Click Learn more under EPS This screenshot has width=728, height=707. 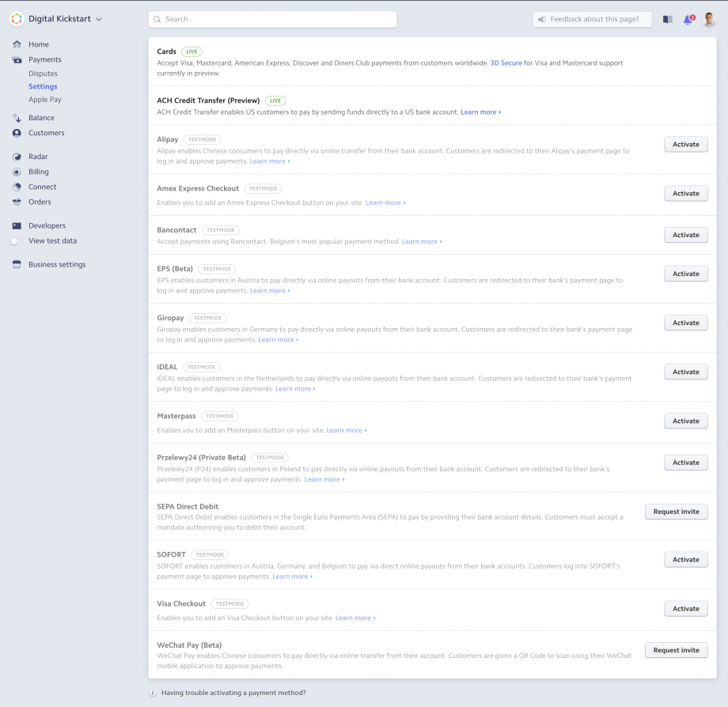(270, 291)
